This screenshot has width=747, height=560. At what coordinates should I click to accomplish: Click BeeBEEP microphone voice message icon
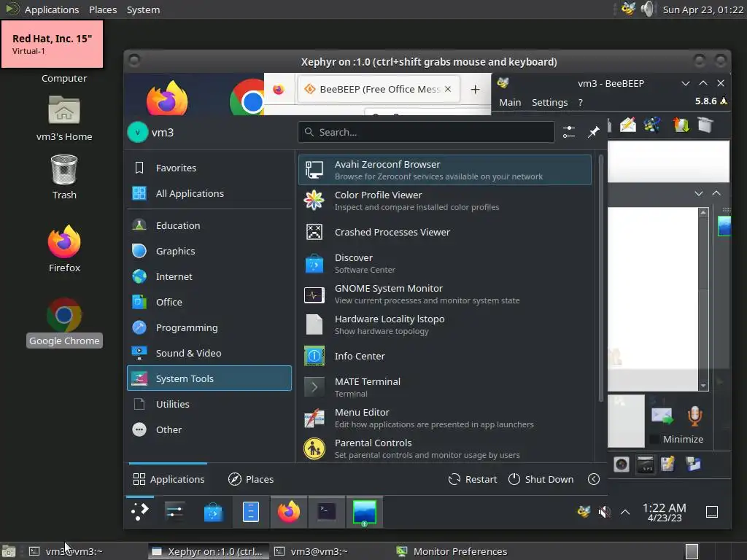point(694,416)
